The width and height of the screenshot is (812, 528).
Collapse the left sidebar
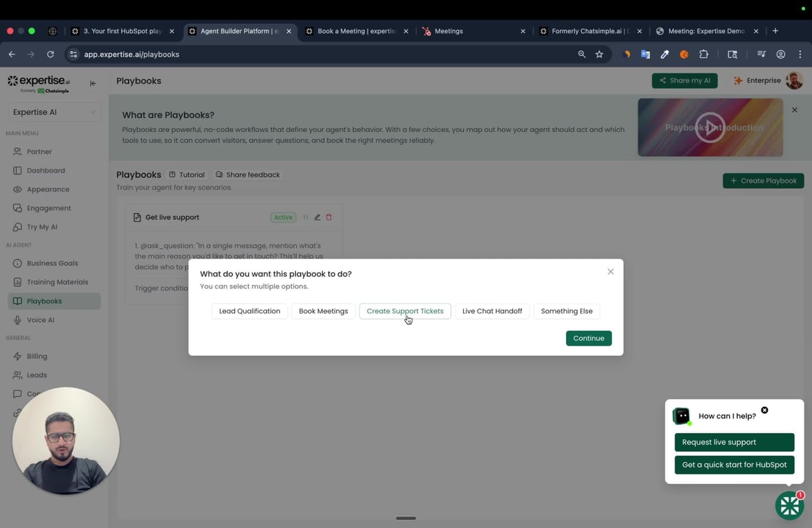pyautogui.click(x=93, y=83)
